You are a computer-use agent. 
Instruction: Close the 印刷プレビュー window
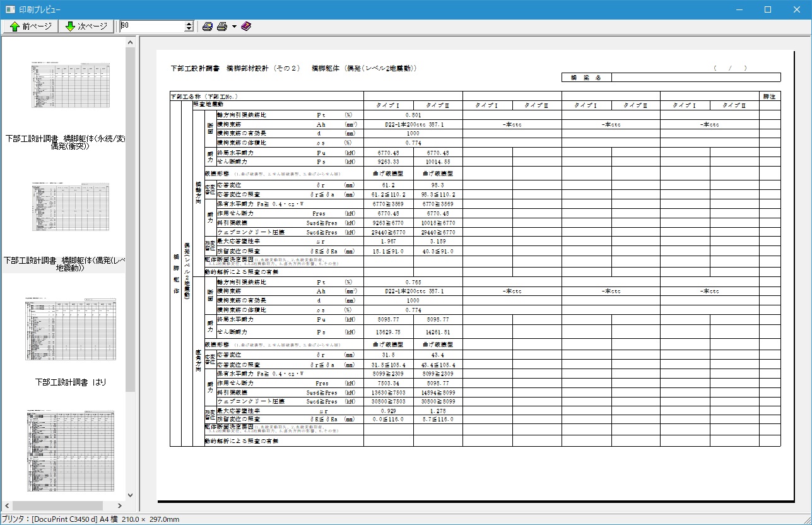[x=797, y=9]
